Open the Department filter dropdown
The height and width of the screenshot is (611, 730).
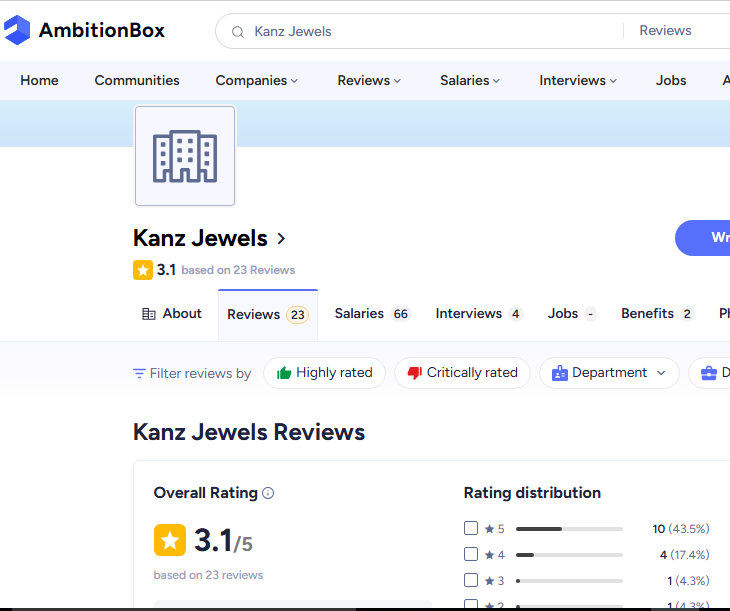pyautogui.click(x=609, y=373)
